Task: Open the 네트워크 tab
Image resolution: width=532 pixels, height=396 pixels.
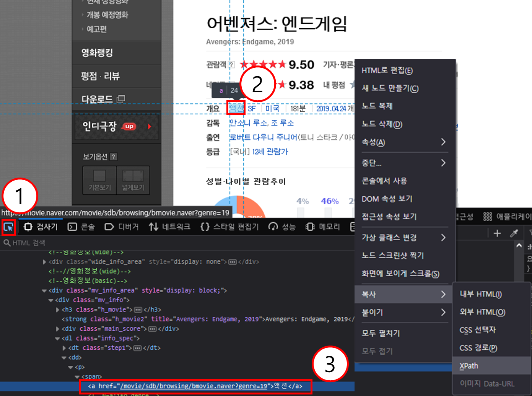Action: pos(170,227)
